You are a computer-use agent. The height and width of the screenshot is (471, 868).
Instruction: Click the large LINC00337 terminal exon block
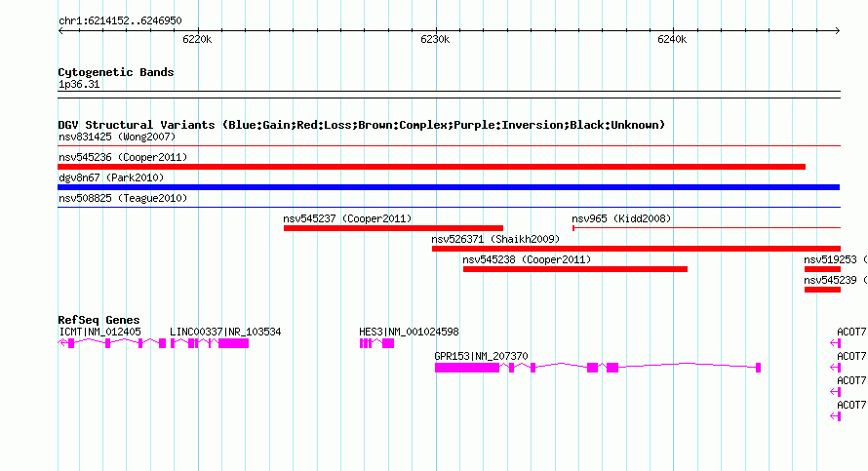pos(234,343)
